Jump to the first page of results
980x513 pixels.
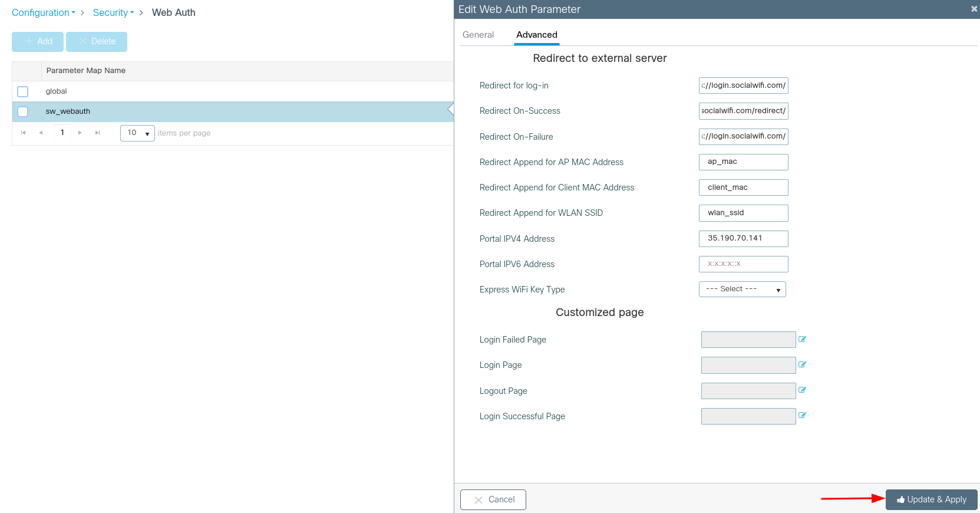[24, 133]
